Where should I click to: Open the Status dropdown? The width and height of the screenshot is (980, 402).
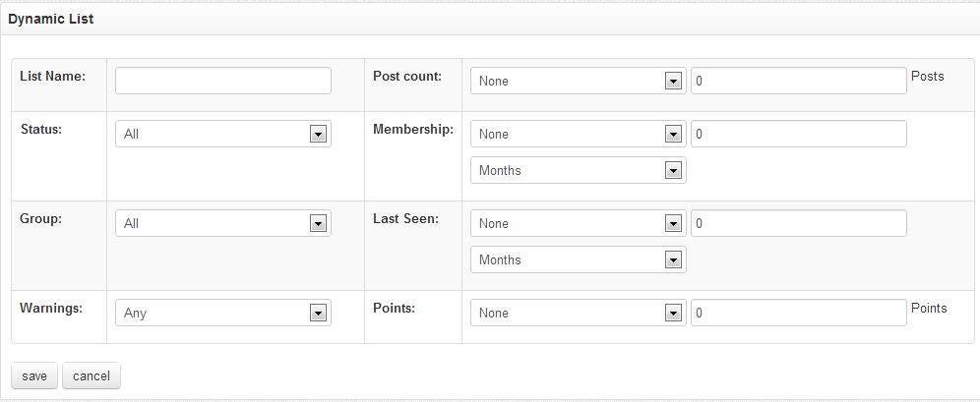click(x=223, y=135)
